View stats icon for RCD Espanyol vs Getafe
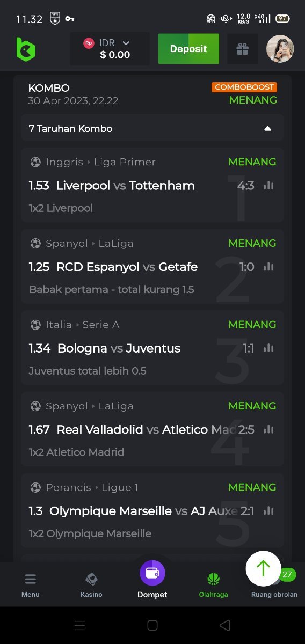 pyautogui.click(x=268, y=267)
